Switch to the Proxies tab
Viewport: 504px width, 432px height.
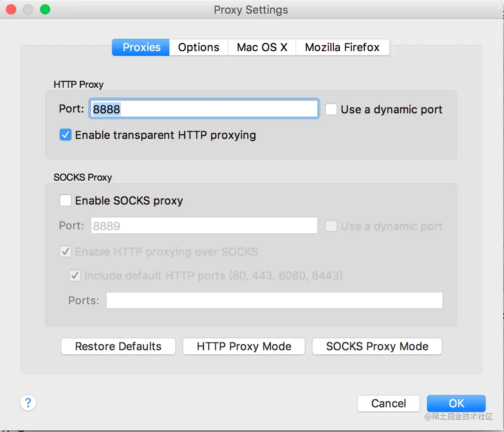[141, 47]
